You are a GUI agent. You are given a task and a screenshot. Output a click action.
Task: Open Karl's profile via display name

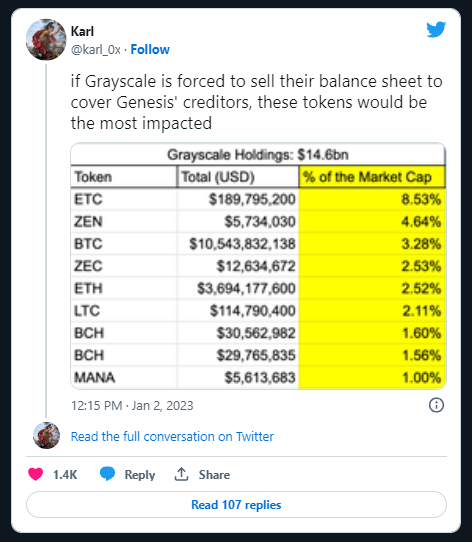pyautogui.click(x=82, y=31)
